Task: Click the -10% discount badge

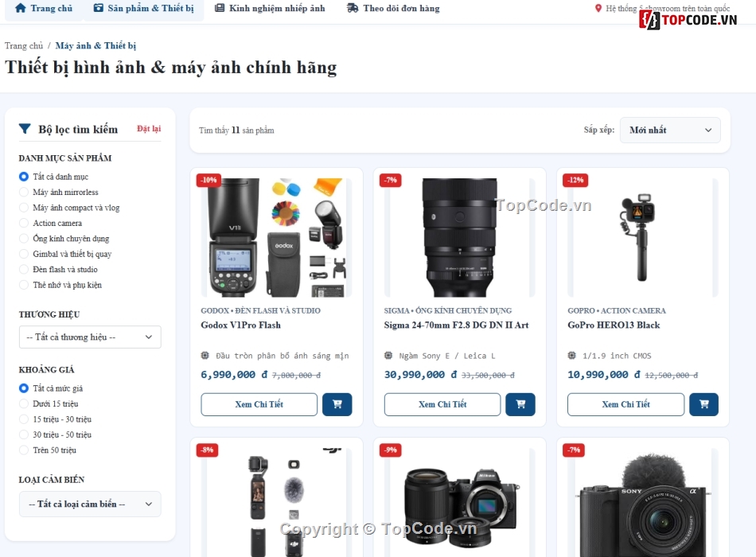Action: click(209, 180)
